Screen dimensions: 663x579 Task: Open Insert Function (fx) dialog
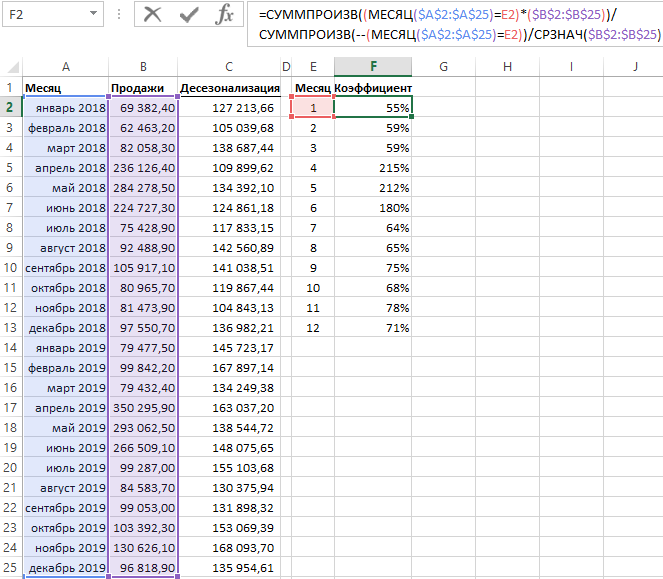pyautogui.click(x=225, y=14)
